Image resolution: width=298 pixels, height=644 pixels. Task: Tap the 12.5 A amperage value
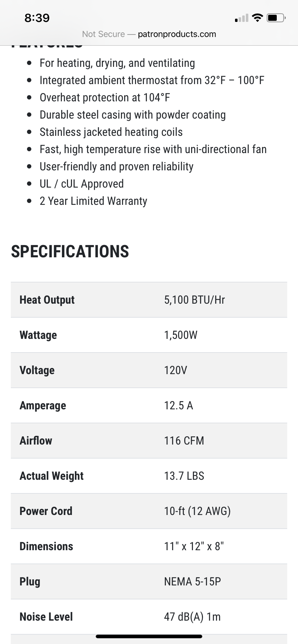click(x=179, y=405)
